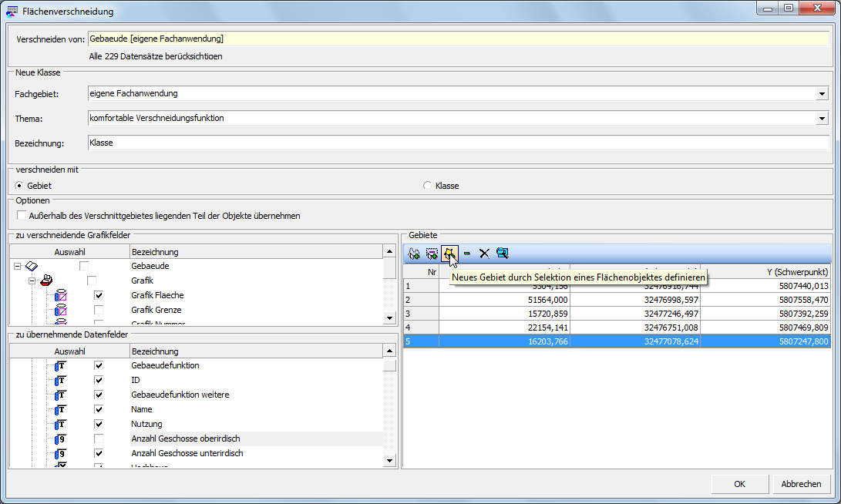Screen dimensions: 841x504
Task: Click the Gebaeudefunktion text-field icon
Action: (x=61, y=365)
